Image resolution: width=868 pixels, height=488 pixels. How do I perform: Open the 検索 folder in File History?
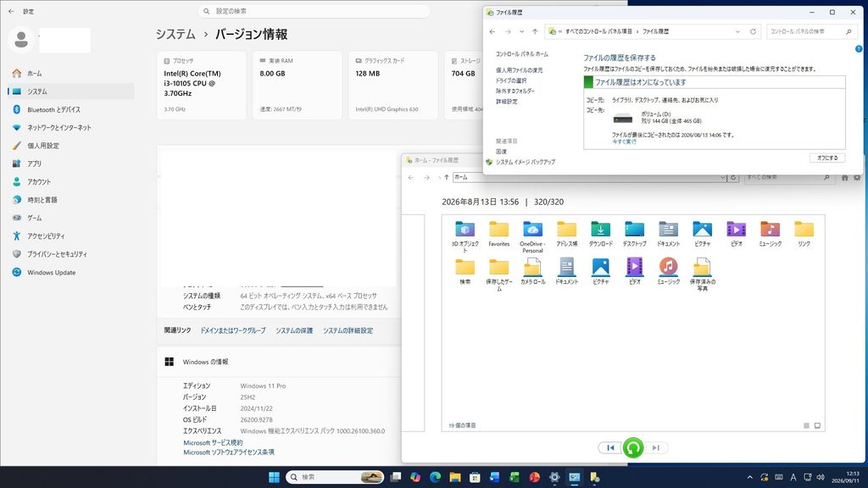click(x=465, y=272)
